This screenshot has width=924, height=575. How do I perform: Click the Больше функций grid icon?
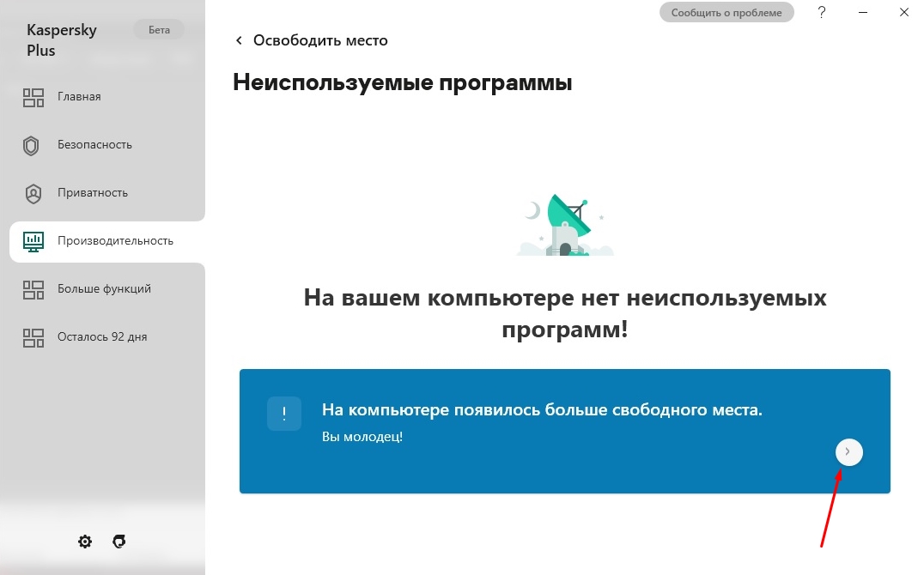pos(33,289)
